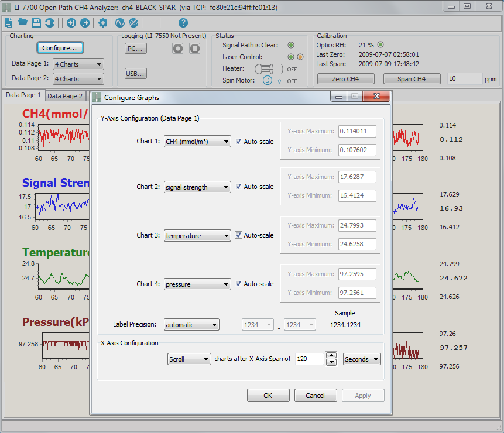Viewport: 504px width, 433px height.
Task: Click the round record logging icon
Action: (178, 49)
